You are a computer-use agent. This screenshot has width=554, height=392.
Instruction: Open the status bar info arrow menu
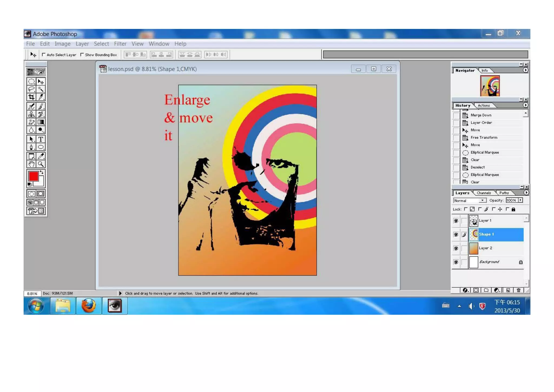[120, 293]
